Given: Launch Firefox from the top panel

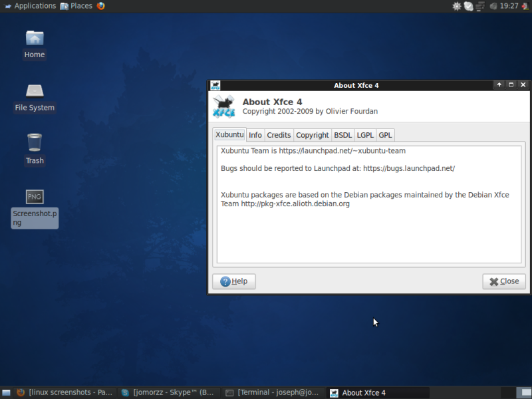Looking at the screenshot, I should coord(101,6).
